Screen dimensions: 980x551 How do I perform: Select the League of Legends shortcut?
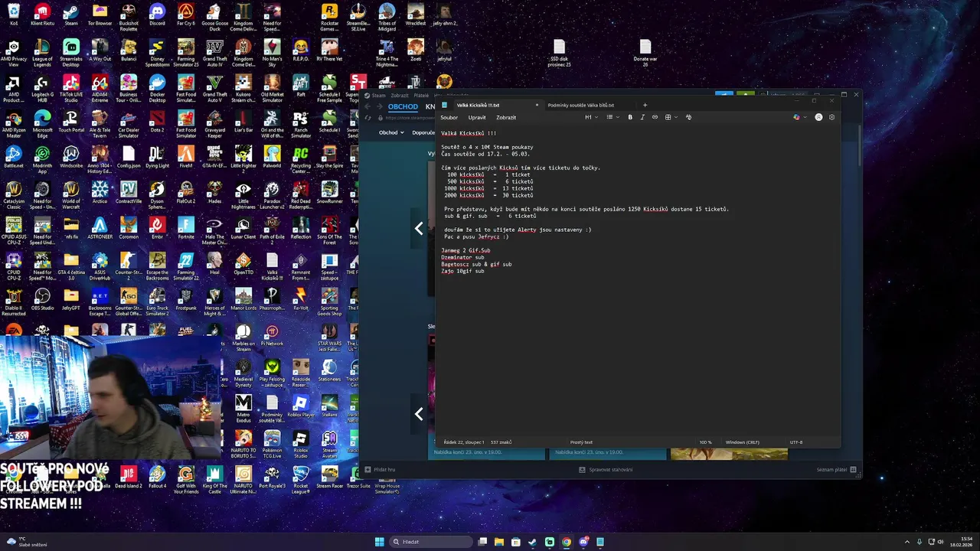(42, 54)
